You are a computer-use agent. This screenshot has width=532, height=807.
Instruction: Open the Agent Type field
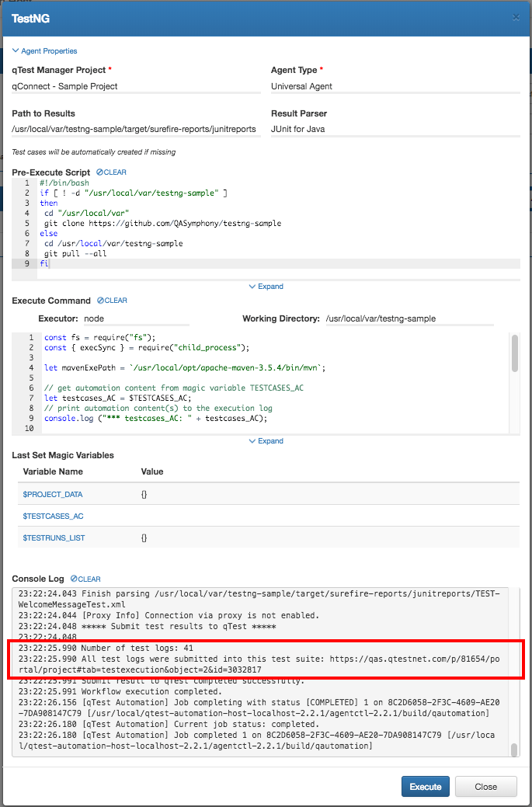click(x=395, y=86)
